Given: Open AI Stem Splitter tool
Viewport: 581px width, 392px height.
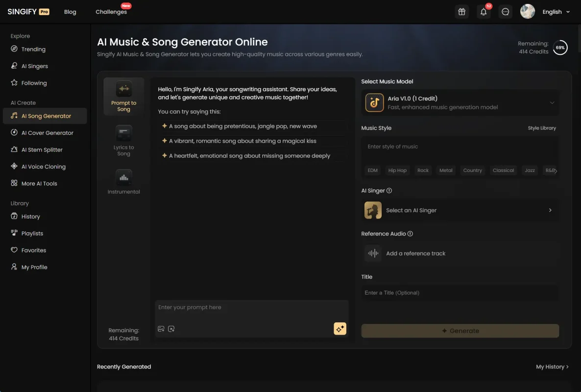Looking at the screenshot, I should [x=42, y=149].
